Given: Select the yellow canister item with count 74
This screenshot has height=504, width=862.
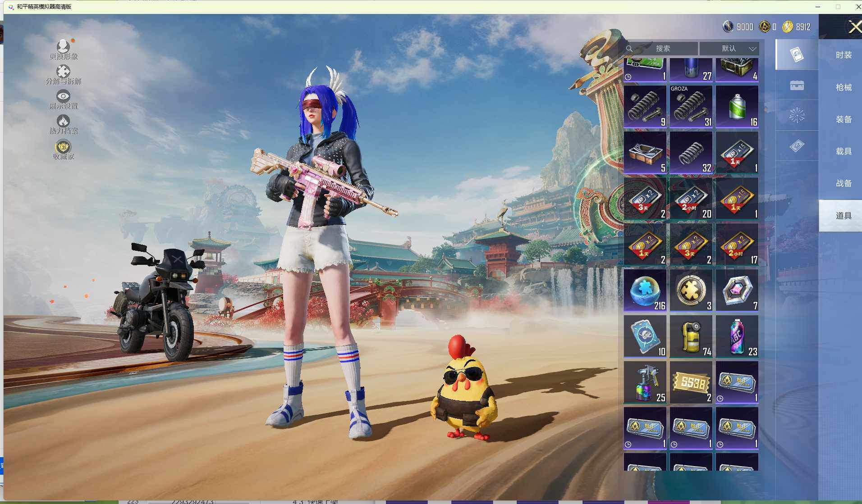Looking at the screenshot, I should pos(691,336).
